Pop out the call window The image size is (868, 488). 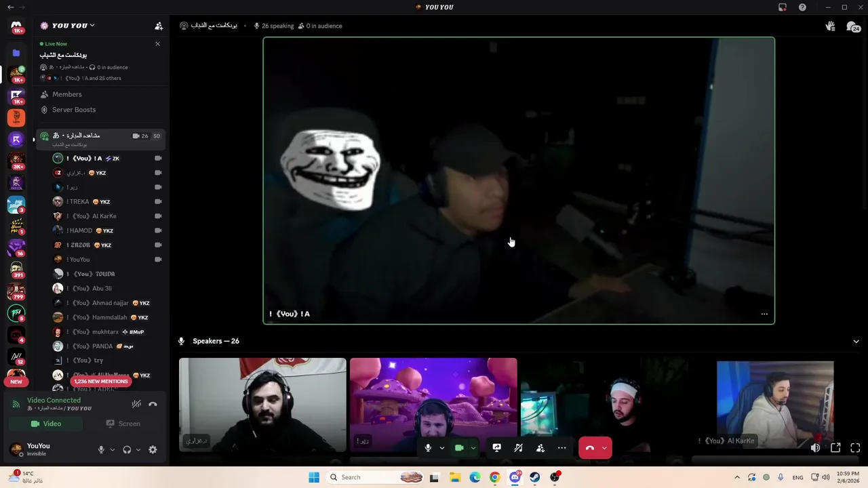[x=835, y=448]
